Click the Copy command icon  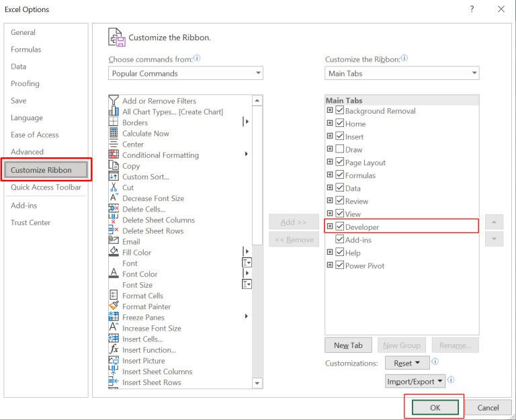click(x=114, y=165)
